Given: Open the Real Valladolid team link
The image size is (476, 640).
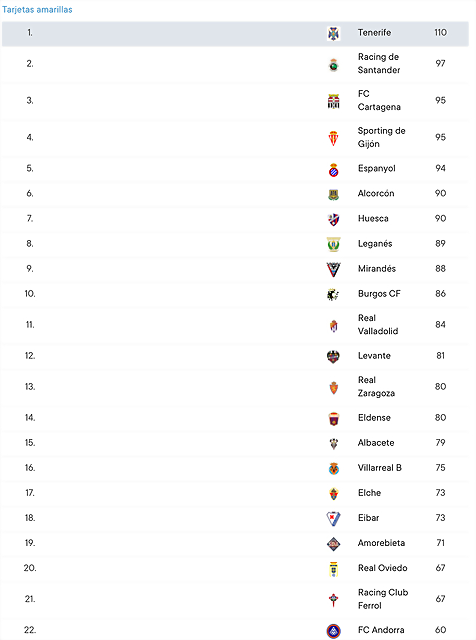Looking at the screenshot, I should 378,324.
